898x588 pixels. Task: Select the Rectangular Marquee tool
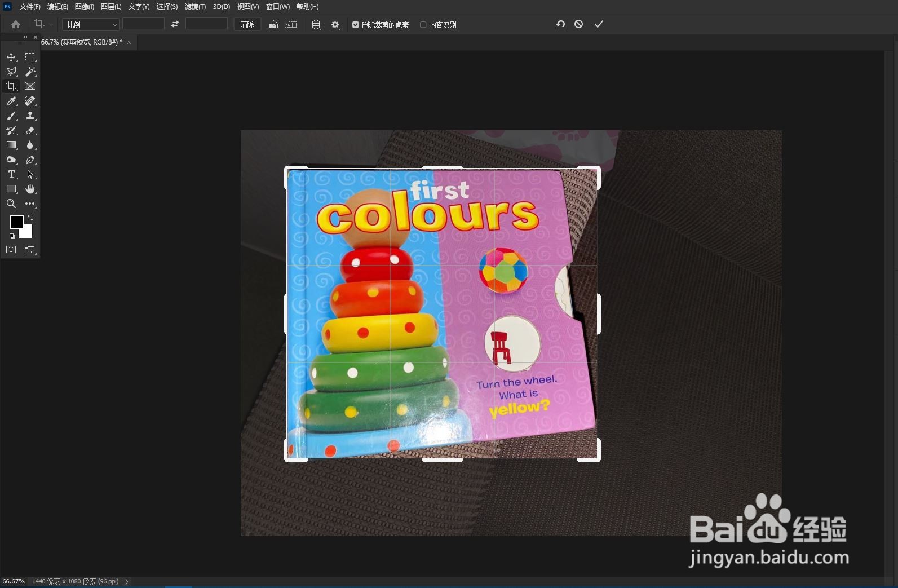30,57
